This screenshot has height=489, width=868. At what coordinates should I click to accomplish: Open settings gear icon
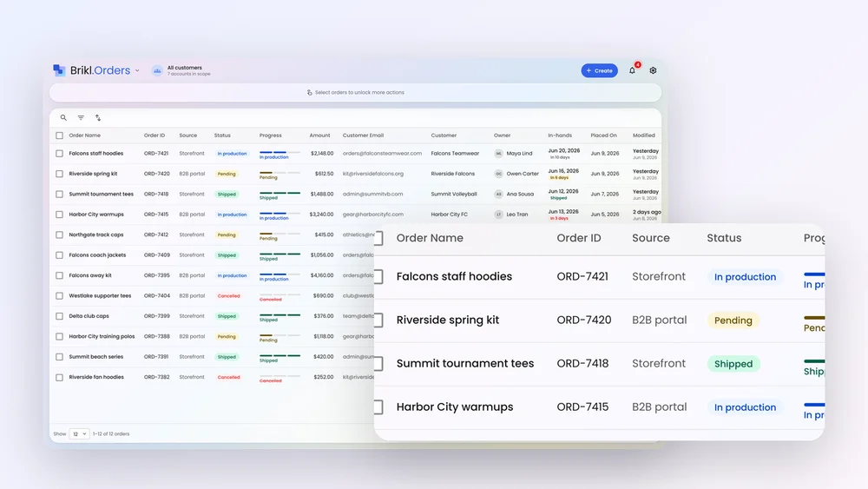(x=654, y=70)
